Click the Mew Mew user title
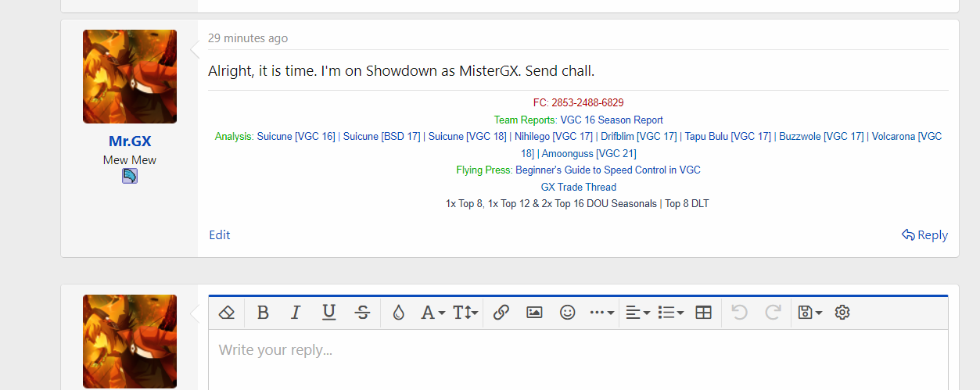The width and height of the screenshot is (980, 390). pyautogui.click(x=130, y=160)
